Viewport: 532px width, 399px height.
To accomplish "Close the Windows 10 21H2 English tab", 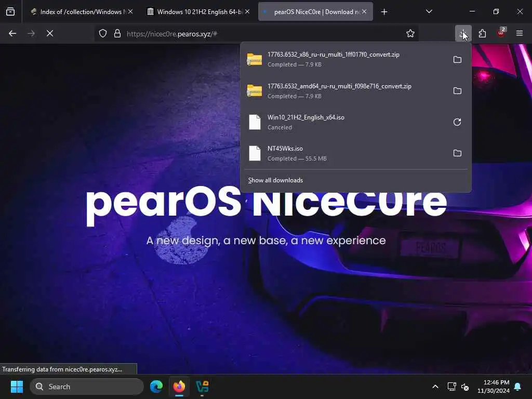I will coord(247,12).
